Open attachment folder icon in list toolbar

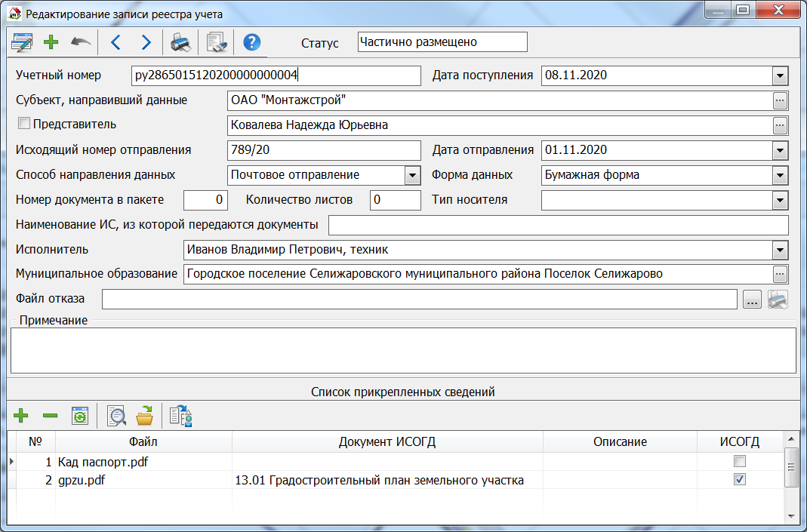tap(144, 415)
